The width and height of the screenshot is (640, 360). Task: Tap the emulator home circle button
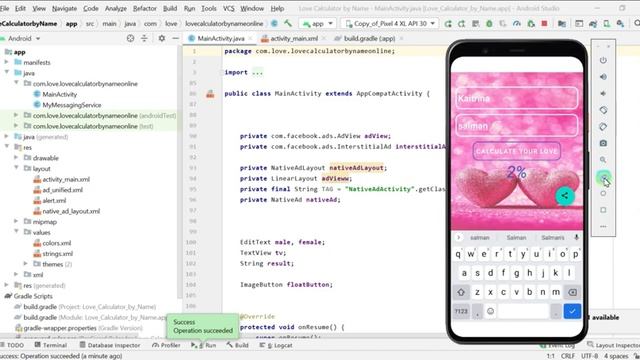click(603, 193)
